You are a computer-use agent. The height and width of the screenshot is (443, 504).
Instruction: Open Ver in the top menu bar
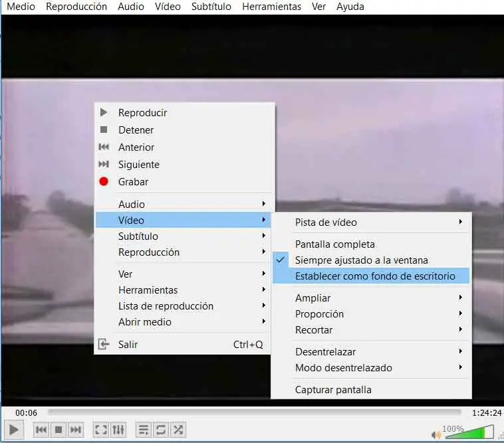[318, 7]
